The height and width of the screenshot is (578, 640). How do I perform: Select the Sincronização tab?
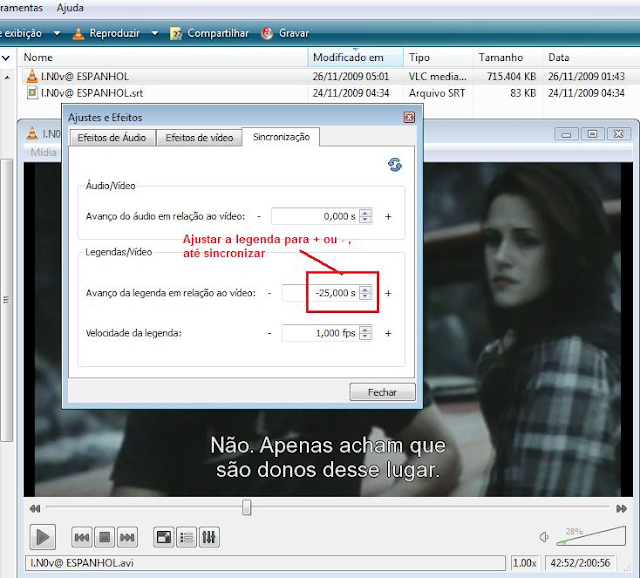click(x=281, y=137)
